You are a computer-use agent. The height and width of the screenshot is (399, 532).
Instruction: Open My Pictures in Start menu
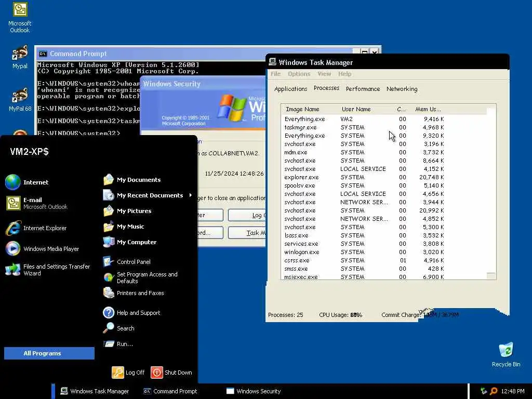pyautogui.click(x=127, y=211)
